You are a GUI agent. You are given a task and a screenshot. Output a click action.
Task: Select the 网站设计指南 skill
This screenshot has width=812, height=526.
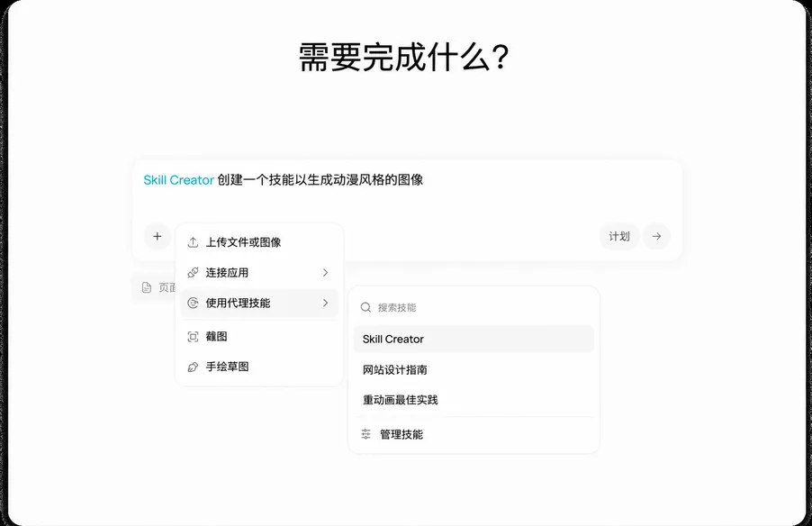pos(474,369)
